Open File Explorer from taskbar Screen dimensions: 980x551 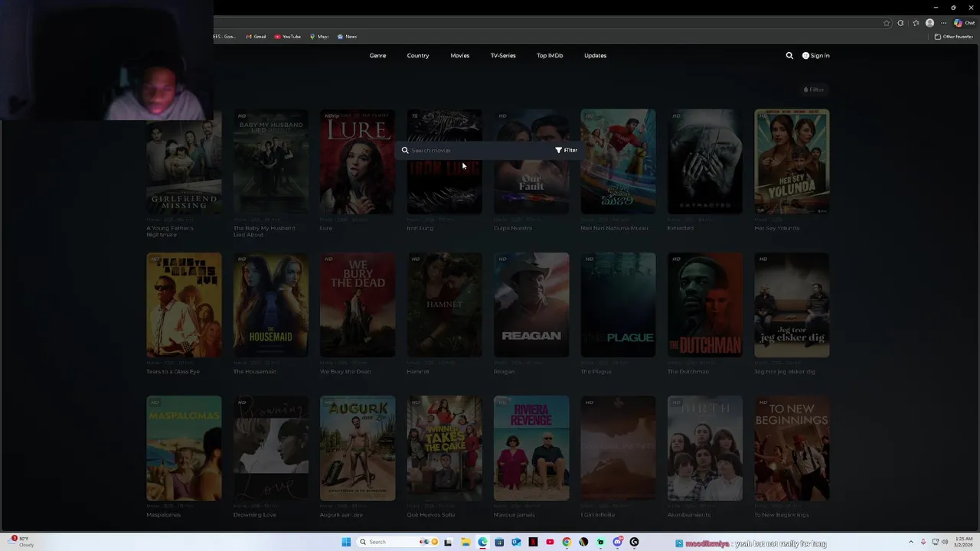point(465,542)
